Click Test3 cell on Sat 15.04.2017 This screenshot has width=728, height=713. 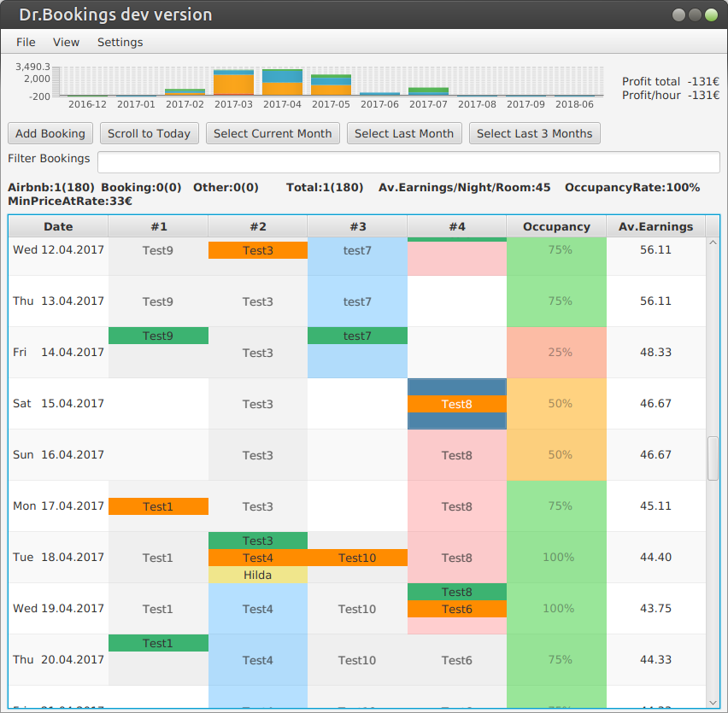pos(258,404)
